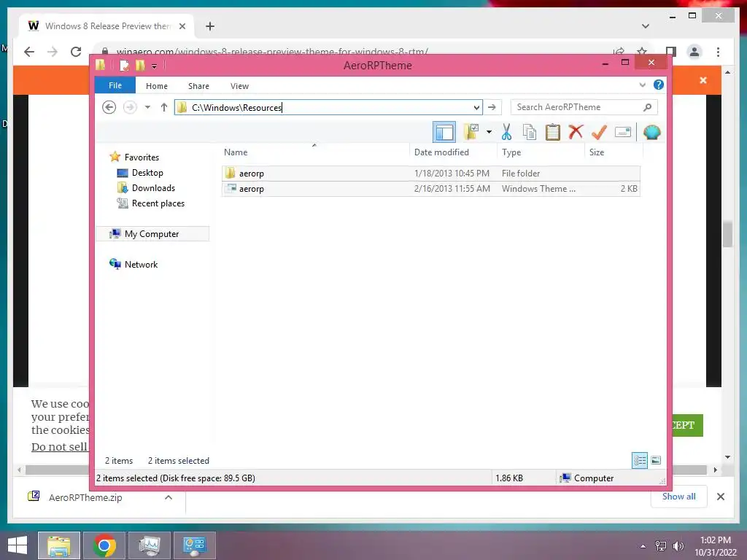The image size is (747, 560).
Task: Close the Chrome downloads bar
Action: (721, 497)
